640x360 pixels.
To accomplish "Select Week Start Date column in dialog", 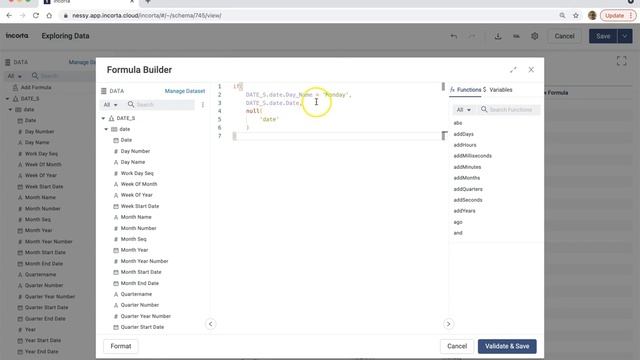I will [x=140, y=206].
